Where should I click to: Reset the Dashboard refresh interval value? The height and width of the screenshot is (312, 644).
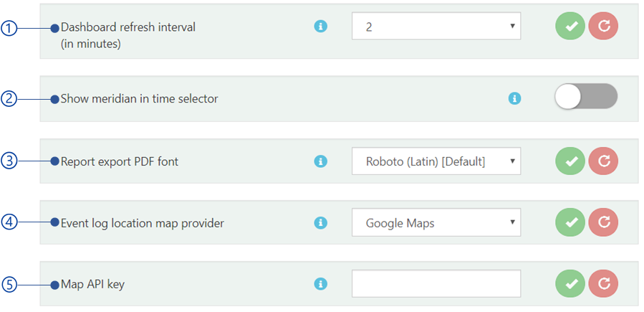(x=603, y=26)
